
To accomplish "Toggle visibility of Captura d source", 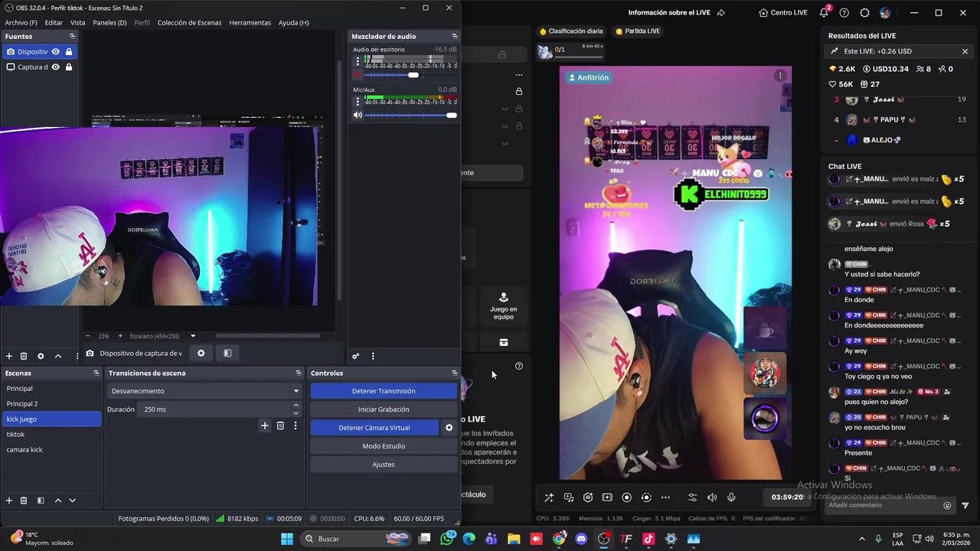I will click(55, 67).
